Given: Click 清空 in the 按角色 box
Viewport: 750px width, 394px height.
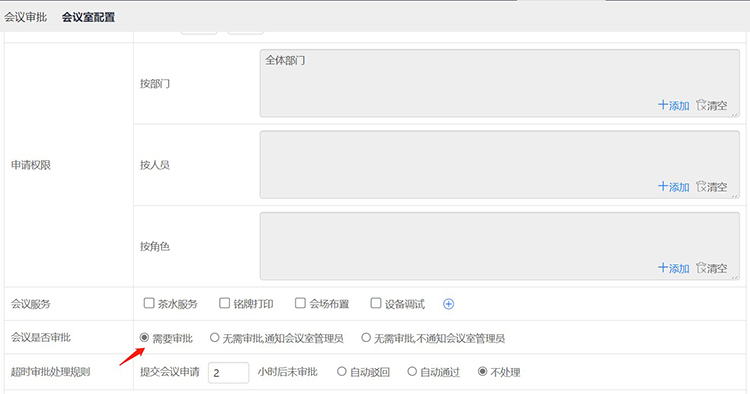Looking at the screenshot, I should pyautogui.click(x=712, y=268).
